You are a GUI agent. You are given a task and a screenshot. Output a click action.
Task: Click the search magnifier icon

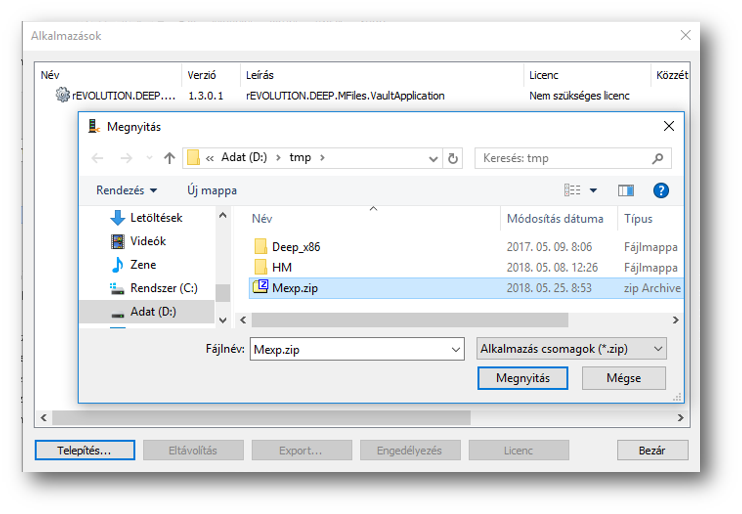tap(657, 158)
